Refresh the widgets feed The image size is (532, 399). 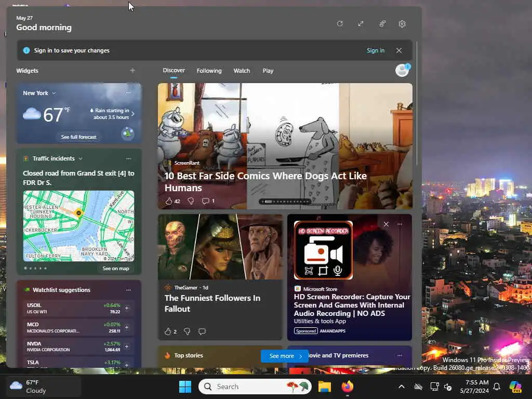point(340,24)
